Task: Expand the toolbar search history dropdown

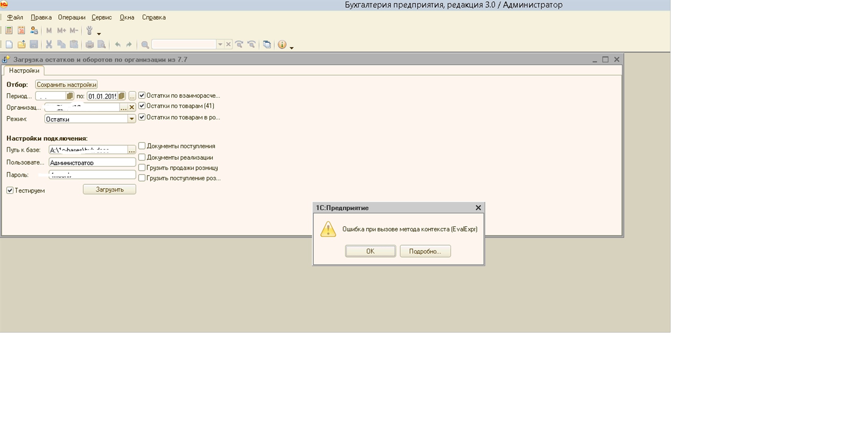Action: point(220,44)
